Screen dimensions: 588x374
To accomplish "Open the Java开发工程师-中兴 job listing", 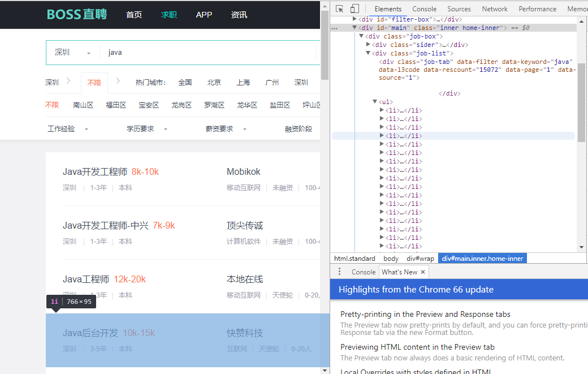I will tap(119, 225).
